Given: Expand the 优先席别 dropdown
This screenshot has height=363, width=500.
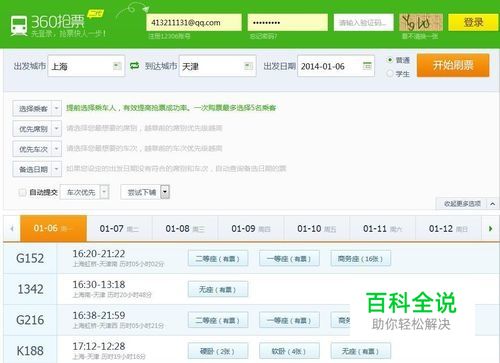Looking at the screenshot, I should coord(37,129).
